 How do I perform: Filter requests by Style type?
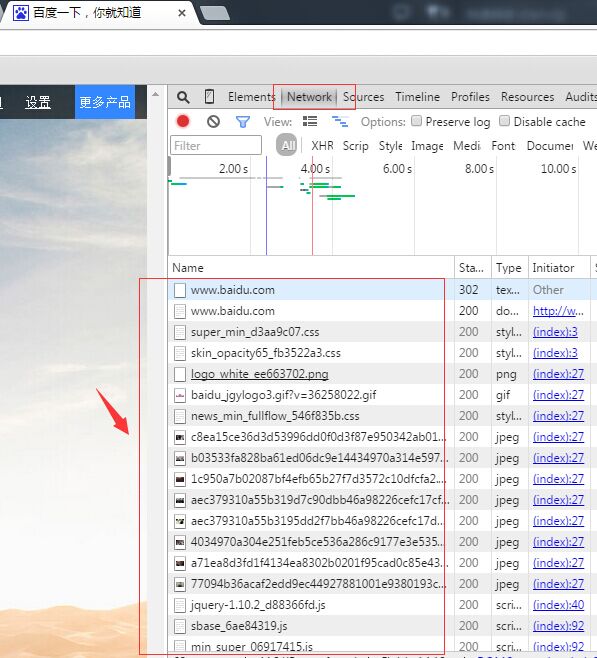coord(391,146)
